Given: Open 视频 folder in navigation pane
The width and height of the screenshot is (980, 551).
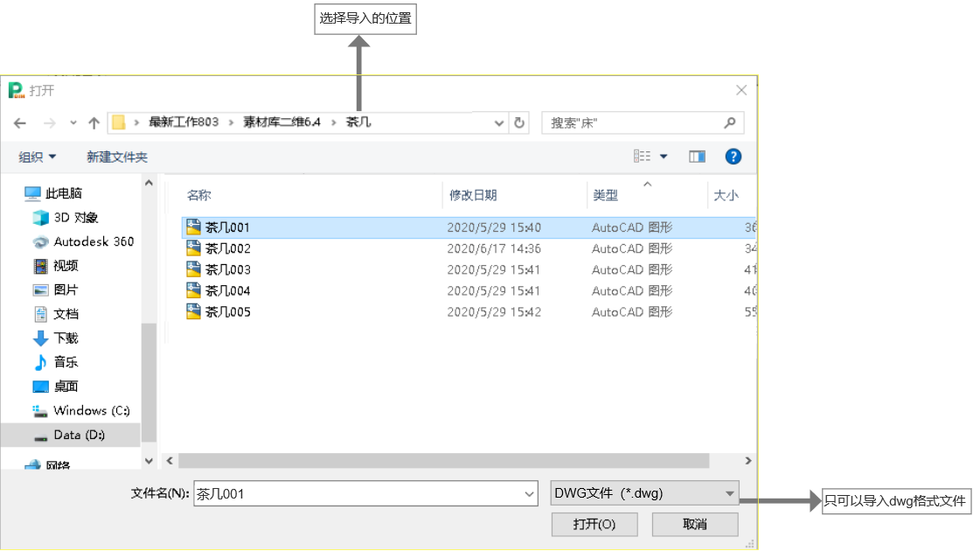Looking at the screenshot, I should [56, 266].
